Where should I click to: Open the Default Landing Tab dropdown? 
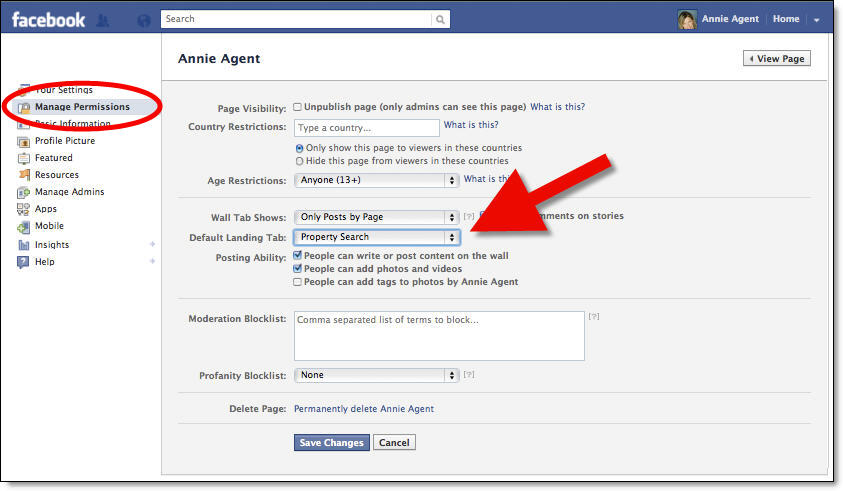point(376,237)
